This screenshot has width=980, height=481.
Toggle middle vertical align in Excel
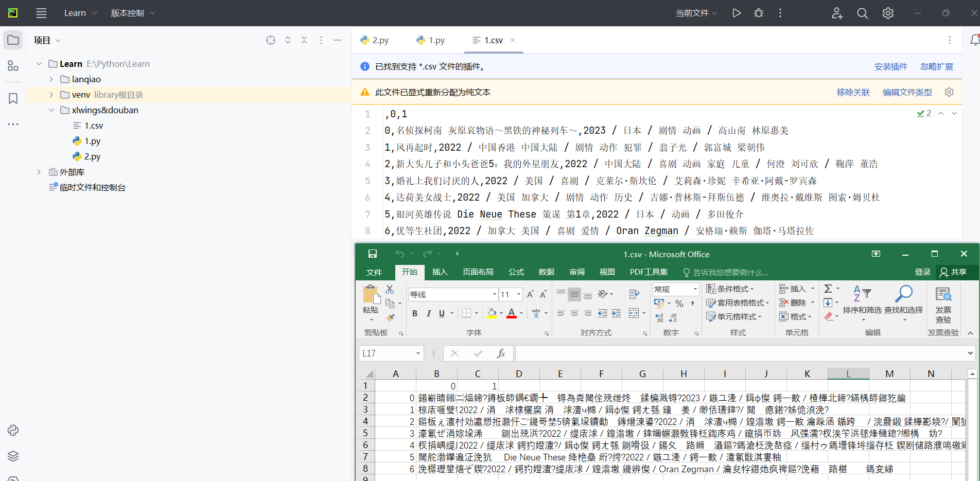click(x=574, y=294)
